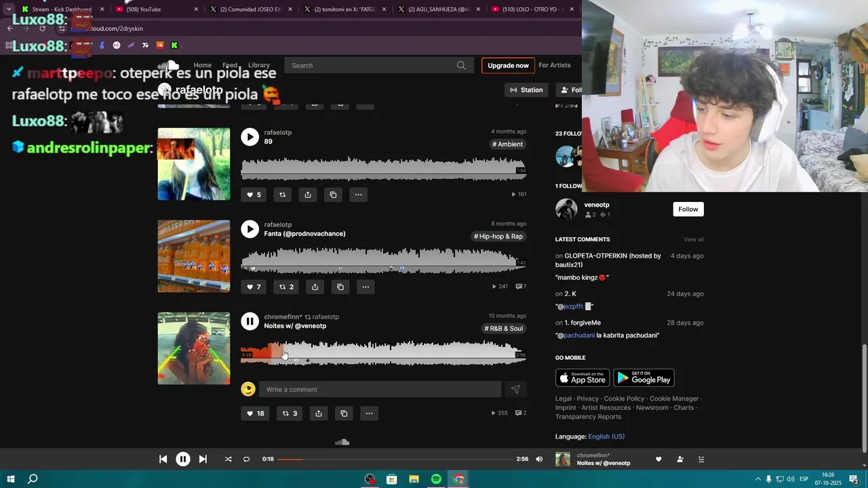Send comment using the paper plane icon
Viewport: 868px width, 488px height.
pos(515,389)
